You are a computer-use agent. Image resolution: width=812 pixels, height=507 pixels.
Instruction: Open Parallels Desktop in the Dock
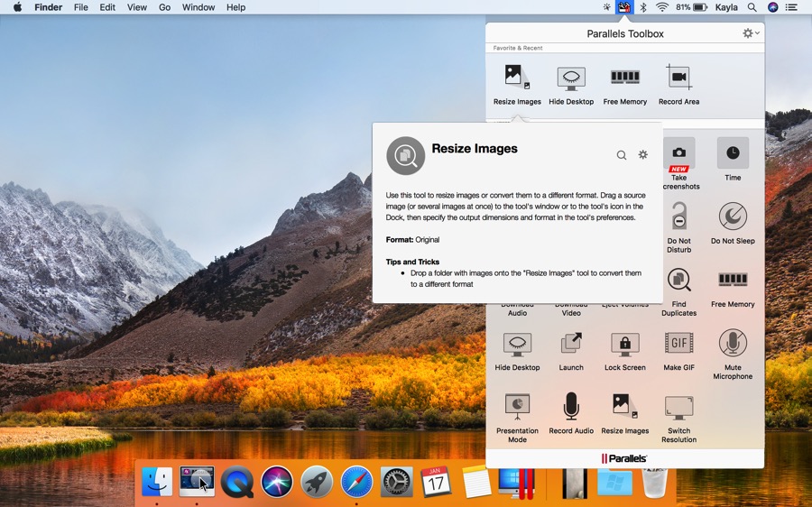click(515, 484)
